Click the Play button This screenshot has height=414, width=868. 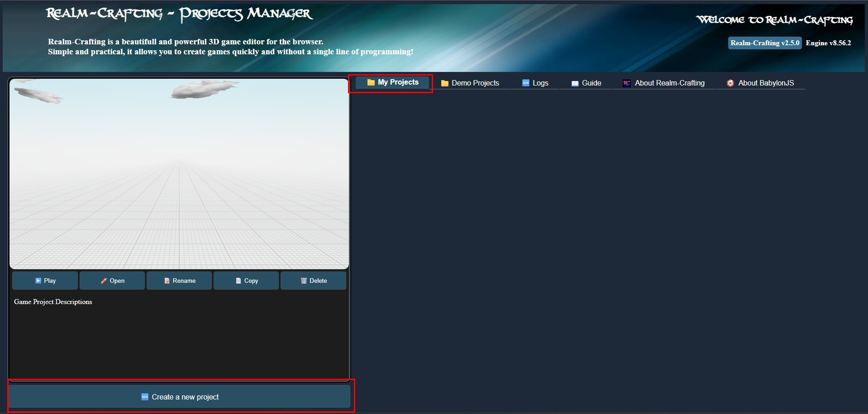(x=45, y=281)
